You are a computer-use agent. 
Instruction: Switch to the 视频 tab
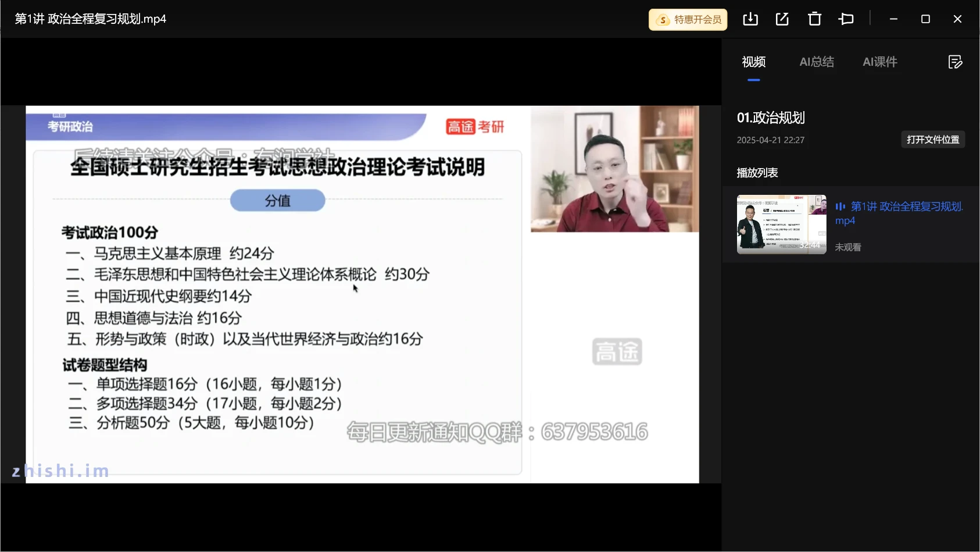[753, 62]
